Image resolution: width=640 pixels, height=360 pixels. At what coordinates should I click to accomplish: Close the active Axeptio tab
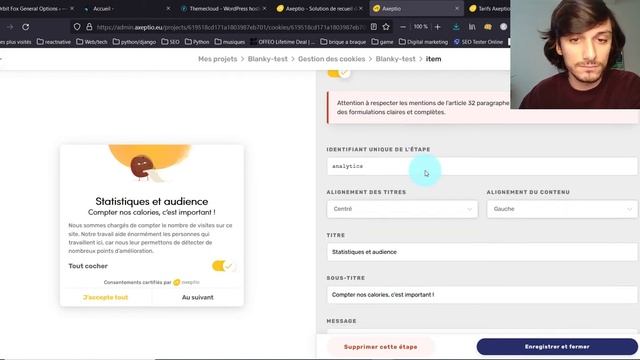click(x=457, y=9)
